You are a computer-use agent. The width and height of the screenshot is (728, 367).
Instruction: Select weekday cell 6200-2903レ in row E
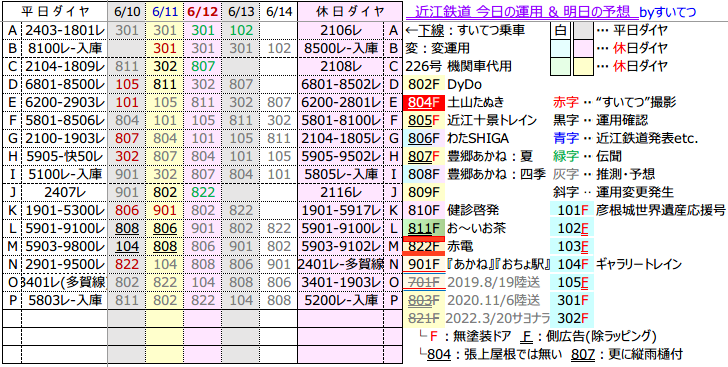click(64, 103)
